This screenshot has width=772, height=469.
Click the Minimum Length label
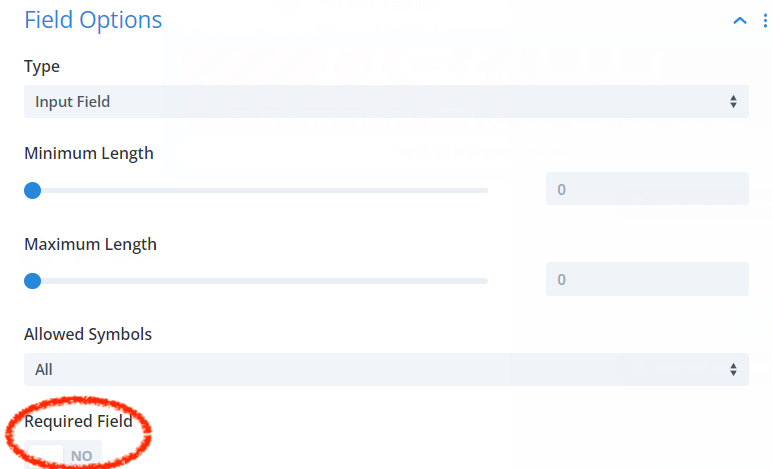89,154
